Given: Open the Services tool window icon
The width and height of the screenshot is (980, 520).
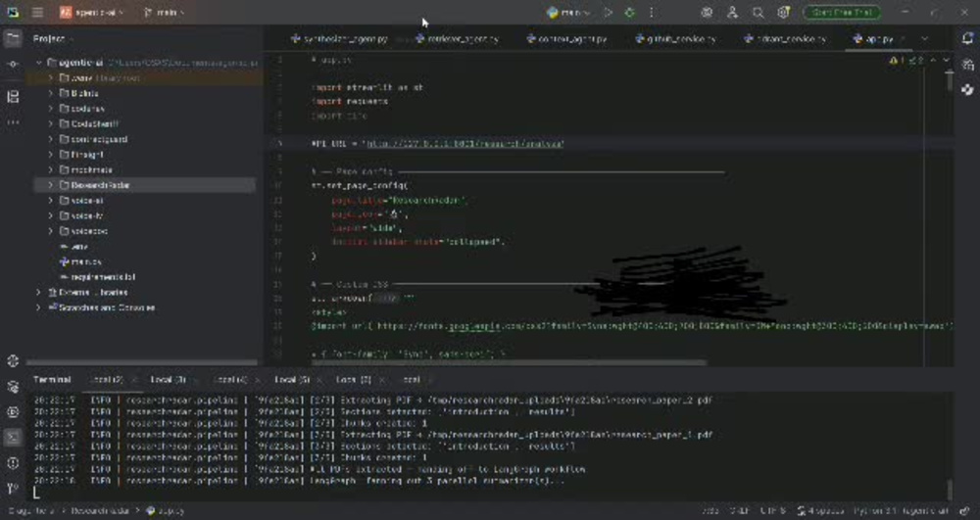Looking at the screenshot, I should (x=13, y=412).
